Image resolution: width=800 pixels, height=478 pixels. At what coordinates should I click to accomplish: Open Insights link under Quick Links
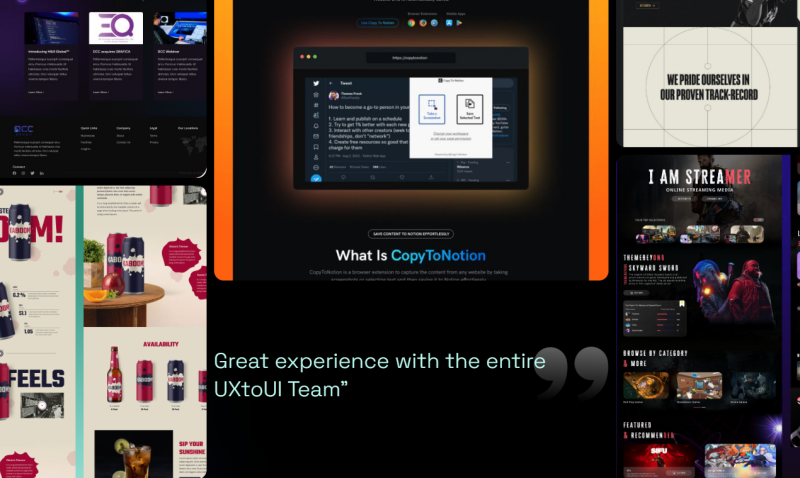[x=85, y=149]
